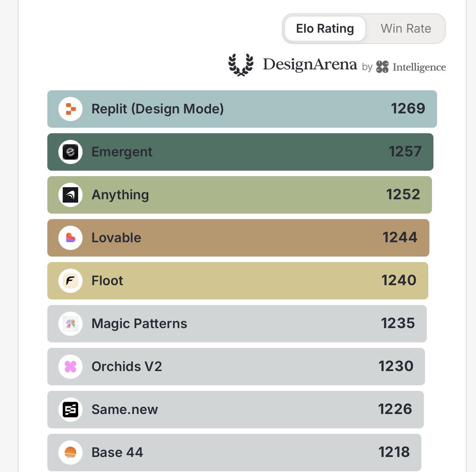Image resolution: width=476 pixels, height=472 pixels.
Task: Select the Replit (Design Mode) bar
Action: 242,109
